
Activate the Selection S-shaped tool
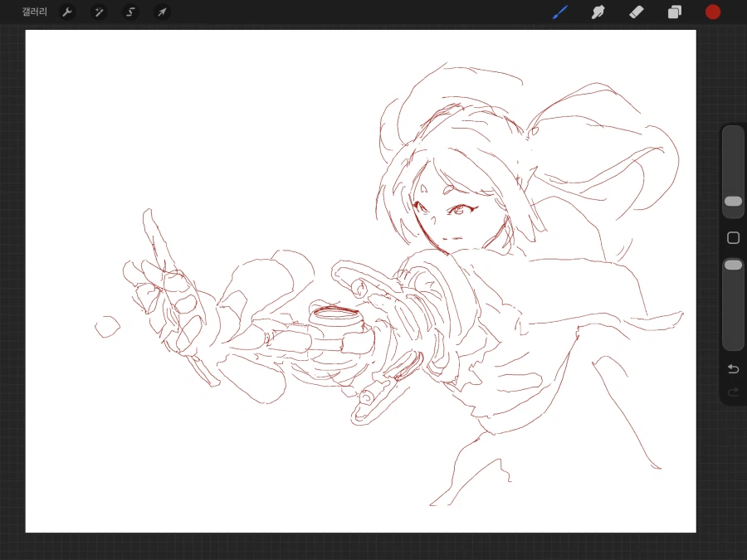130,12
